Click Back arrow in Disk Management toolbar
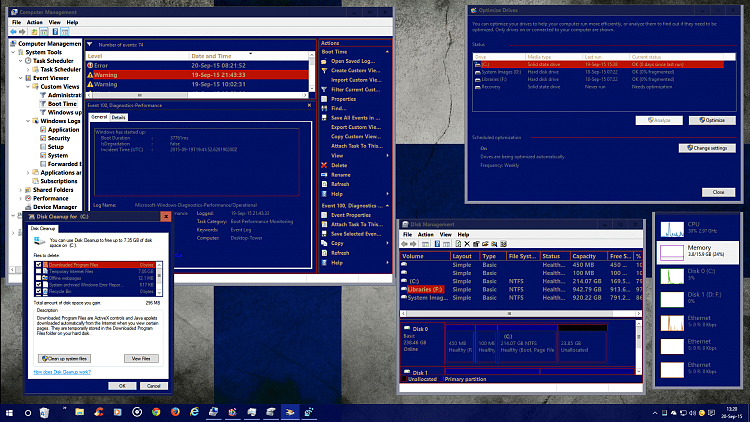 click(x=405, y=244)
